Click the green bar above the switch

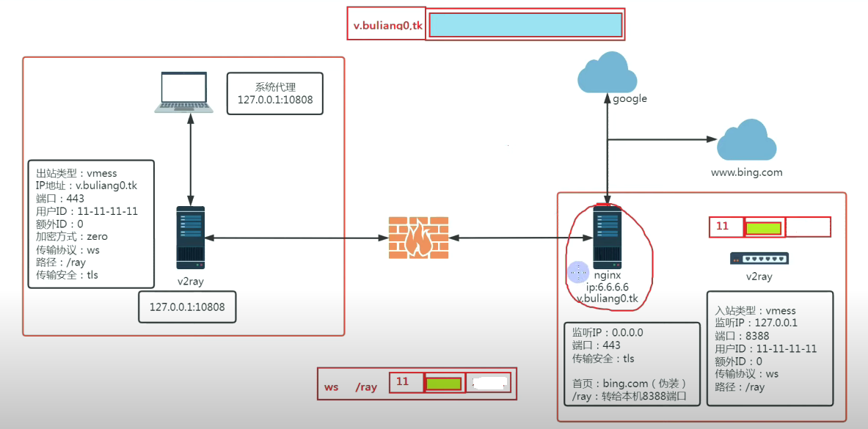[x=763, y=227]
